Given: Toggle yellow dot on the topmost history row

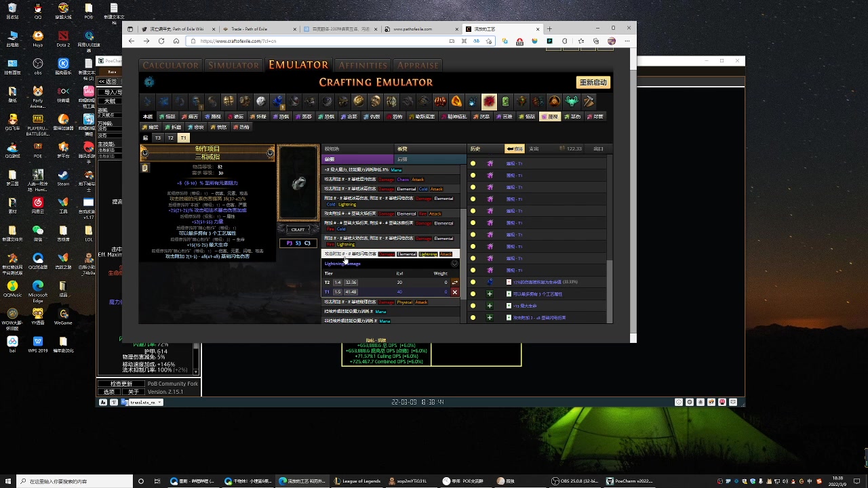Looking at the screenshot, I should point(473,163).
